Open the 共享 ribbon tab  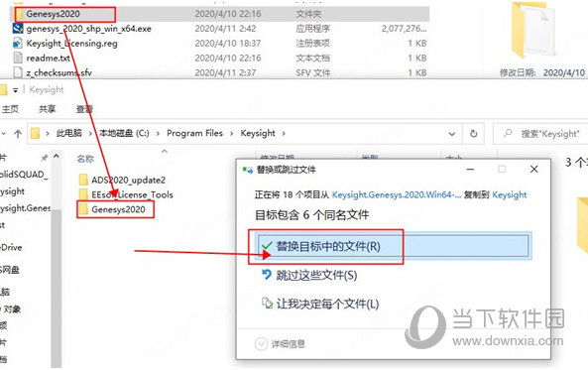pos(48,109)
